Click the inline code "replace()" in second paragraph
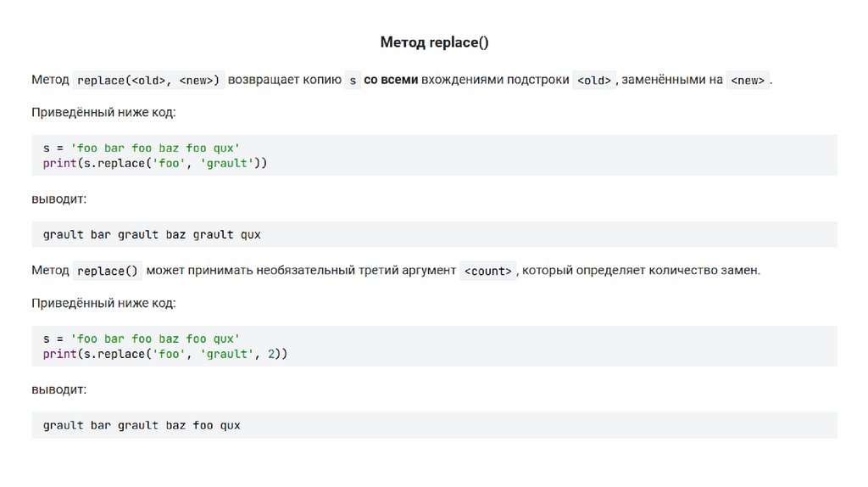 [107, 271]
